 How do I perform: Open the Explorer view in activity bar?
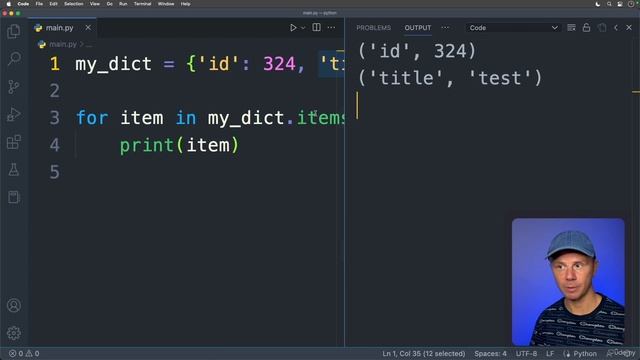click(14, 31)
